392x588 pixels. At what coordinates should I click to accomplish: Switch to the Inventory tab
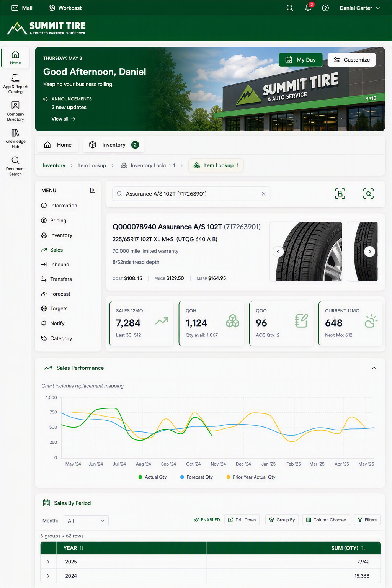(x=114, y=145)
